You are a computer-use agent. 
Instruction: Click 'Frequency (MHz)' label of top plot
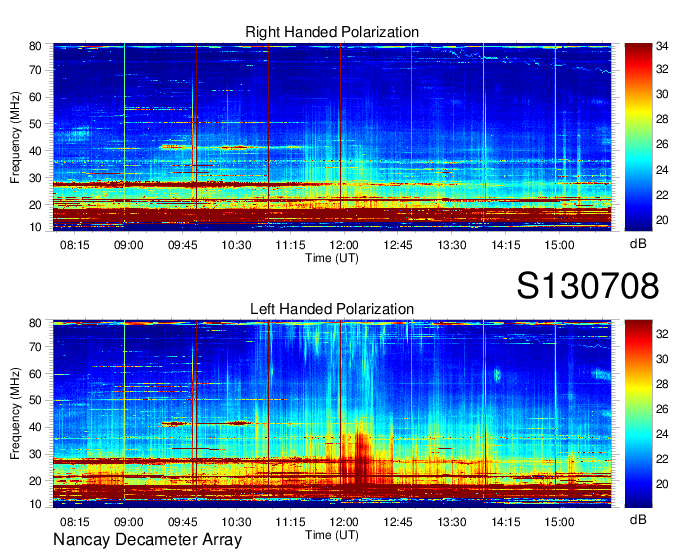(x=15, y=137)
